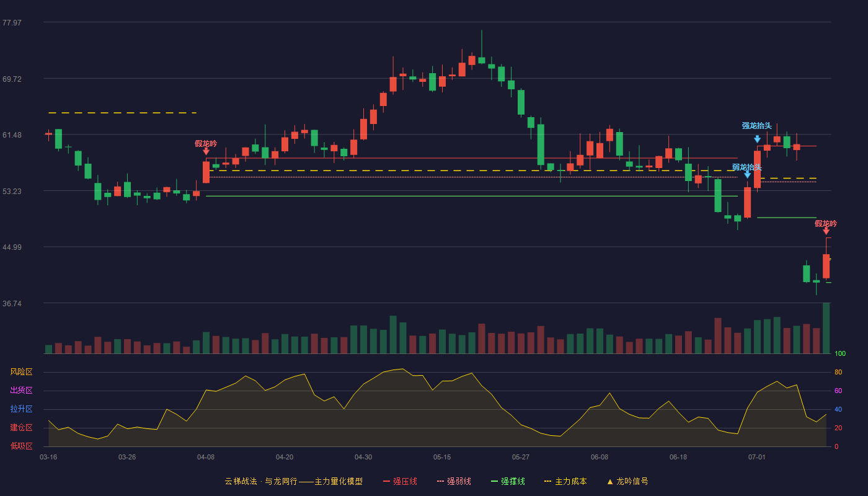
Task: Toggle the 强压线 legend entry
Action: [400, 481]
